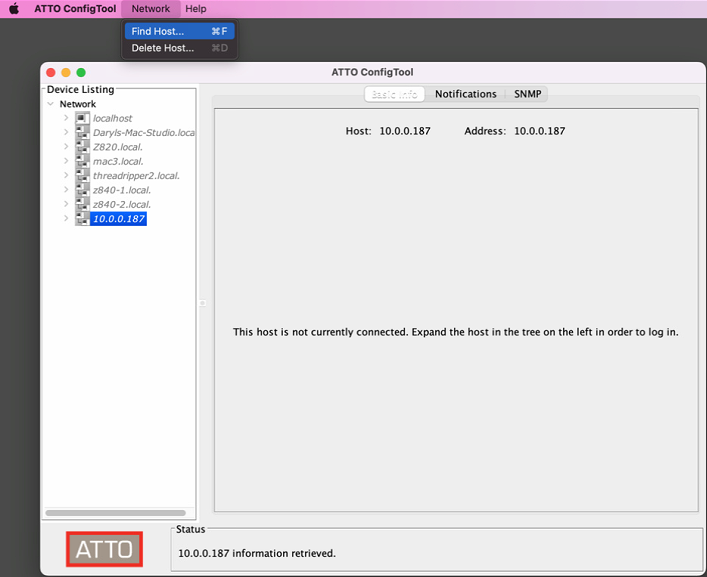The width and height of the screenshot is (707, 577).
Task: Select Z820.local. in the device tree
Action: pyautogui.click(x=118, y=147)
